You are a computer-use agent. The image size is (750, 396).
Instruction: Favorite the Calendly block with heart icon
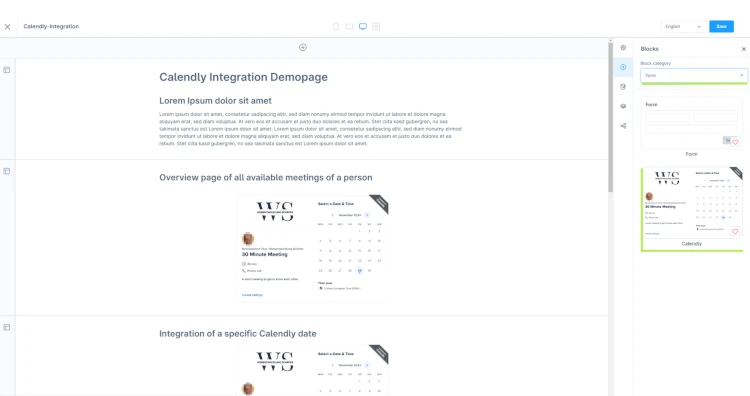(x=735, y=231)
